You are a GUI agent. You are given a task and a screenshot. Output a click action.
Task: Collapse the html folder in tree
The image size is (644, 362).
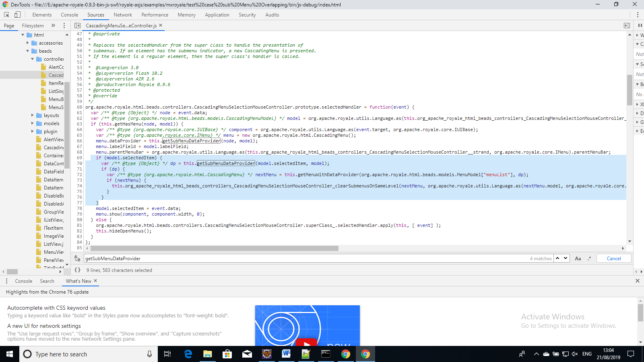pos(23,35)
